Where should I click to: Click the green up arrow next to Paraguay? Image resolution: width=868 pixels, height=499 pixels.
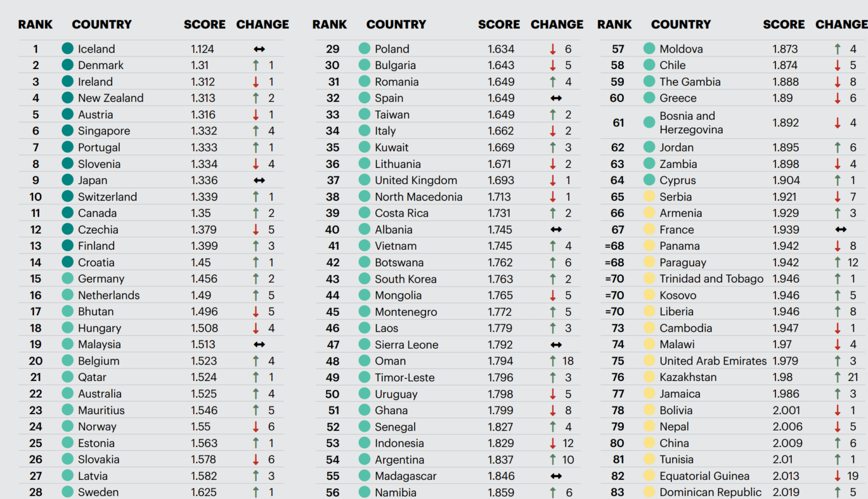[x=837, y=263]
